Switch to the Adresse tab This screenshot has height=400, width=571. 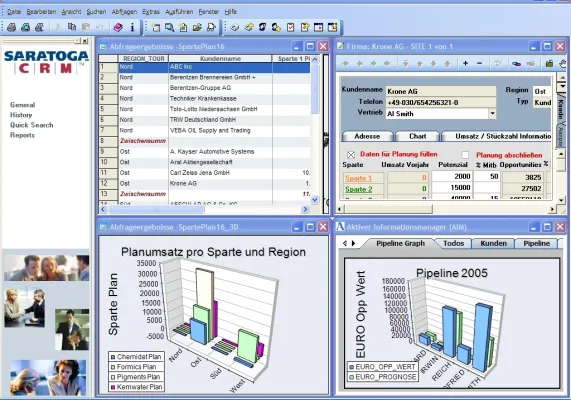tap(367, 136)
